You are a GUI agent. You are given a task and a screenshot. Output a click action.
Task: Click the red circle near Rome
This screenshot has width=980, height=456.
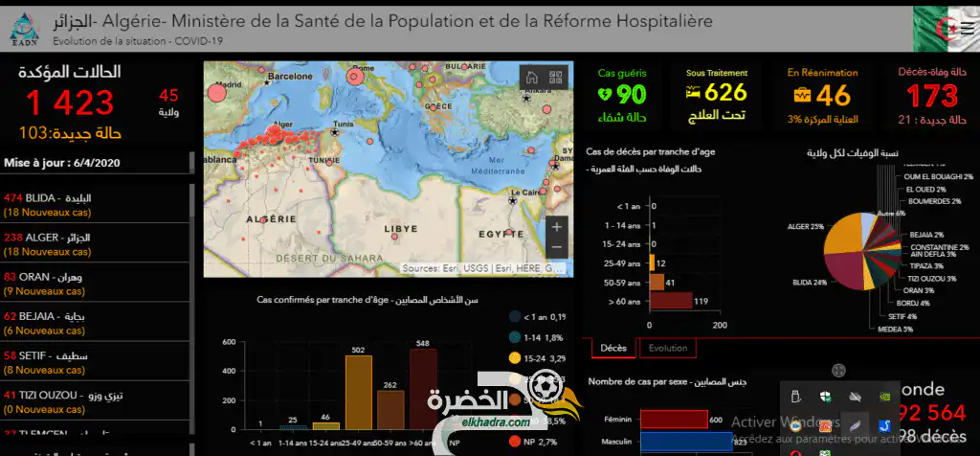click(354, 77)
